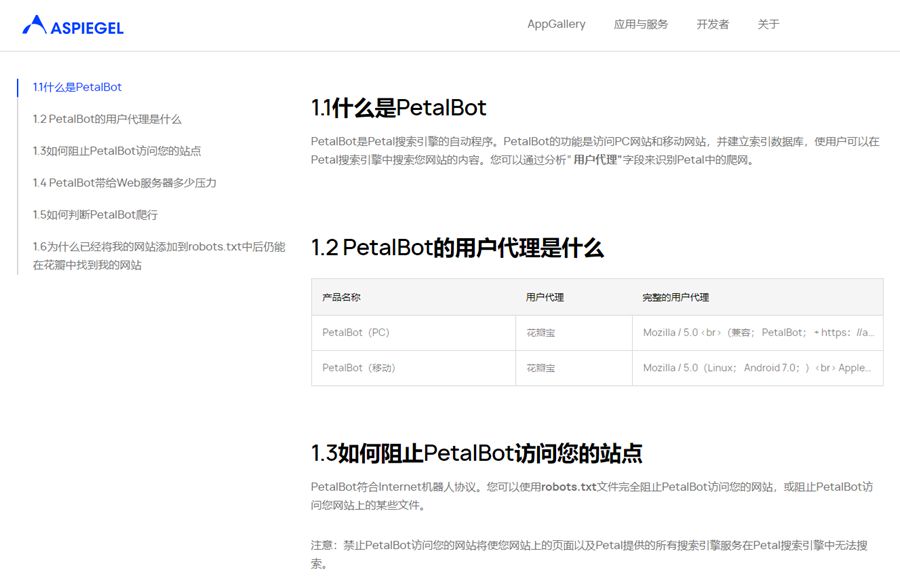Open sidebar section 1.6 about robots.txt

pos(158,256)
